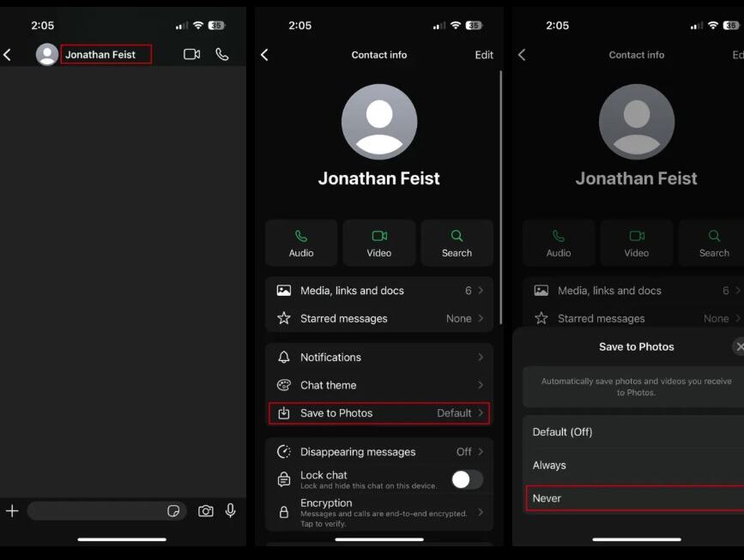Tap Encryption row chevron
The width and height of the screenshot is (744, 560).
481,512
